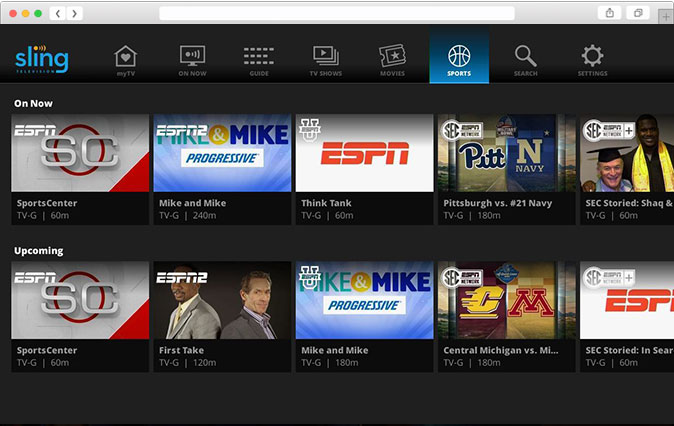Viewport: 674px width, 426px height.
Task: Click the Upcoming section heading
Action: click(39, 251)
